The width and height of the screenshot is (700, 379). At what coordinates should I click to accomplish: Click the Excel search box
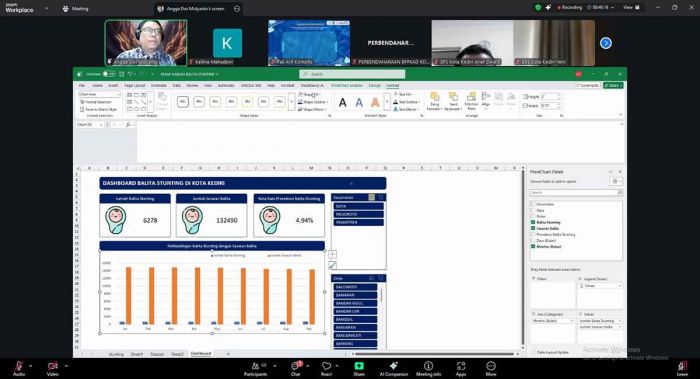pyautogui.click(x=352, y=74)
